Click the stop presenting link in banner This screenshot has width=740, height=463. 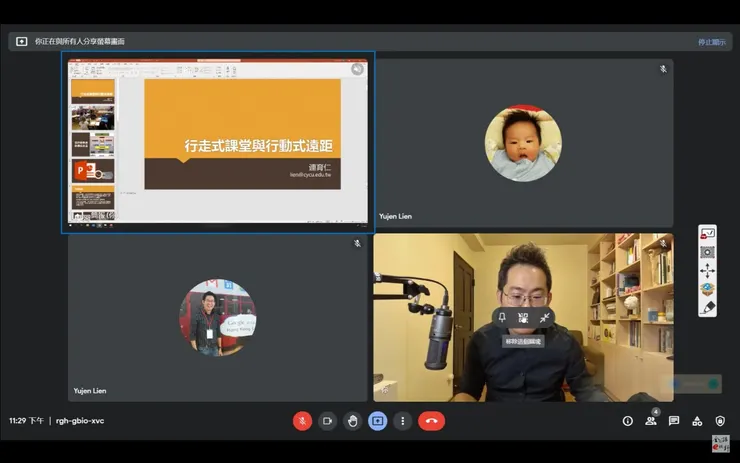[712, 42]
